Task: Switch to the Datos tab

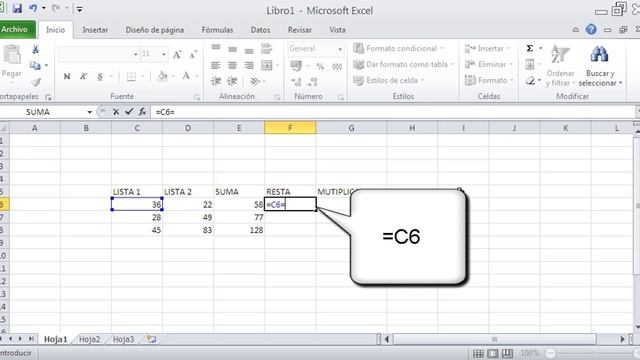Action: coord(260,30)
